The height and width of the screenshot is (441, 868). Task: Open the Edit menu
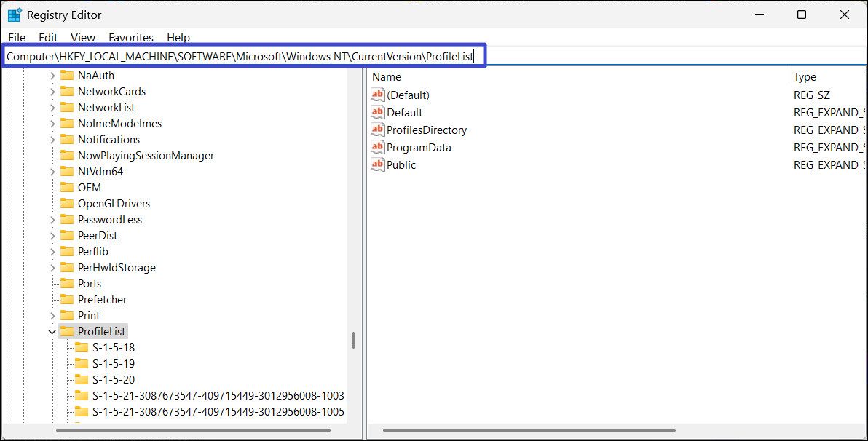48,37
